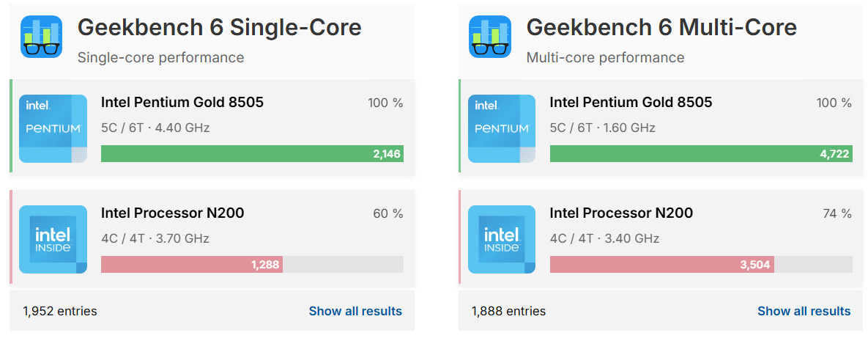
Task: Click the 1,952 entries count text
Action: [60, 311]
